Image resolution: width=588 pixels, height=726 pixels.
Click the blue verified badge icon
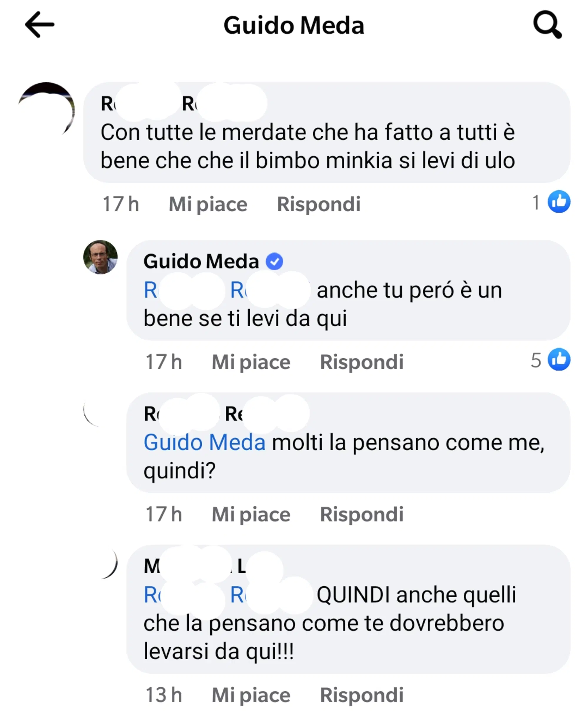coord(274,261)
